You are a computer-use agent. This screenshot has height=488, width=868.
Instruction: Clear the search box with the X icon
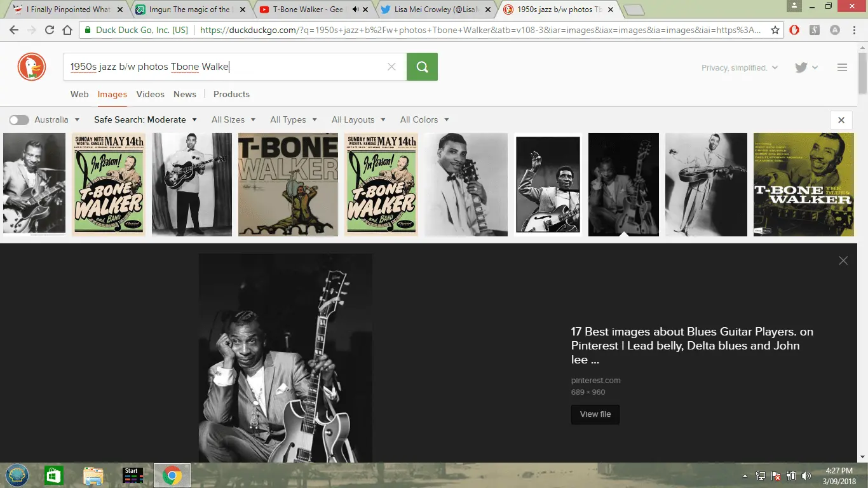click(x=391, y=67)
